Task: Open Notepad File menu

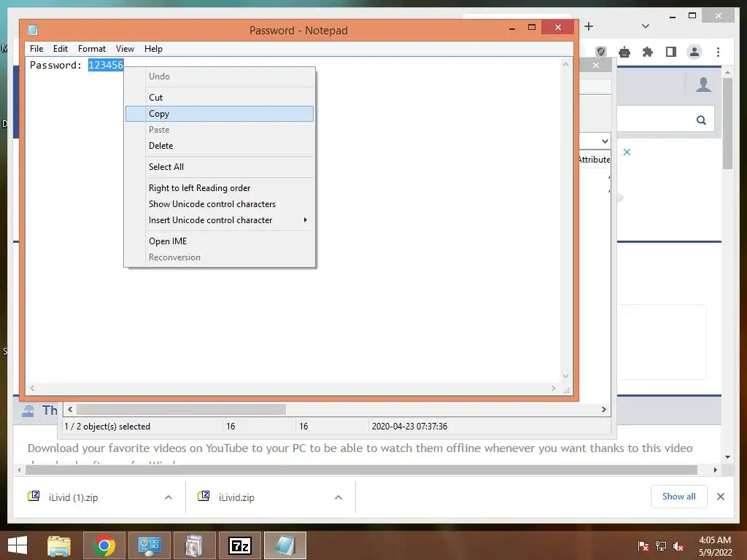Action: 36,49
